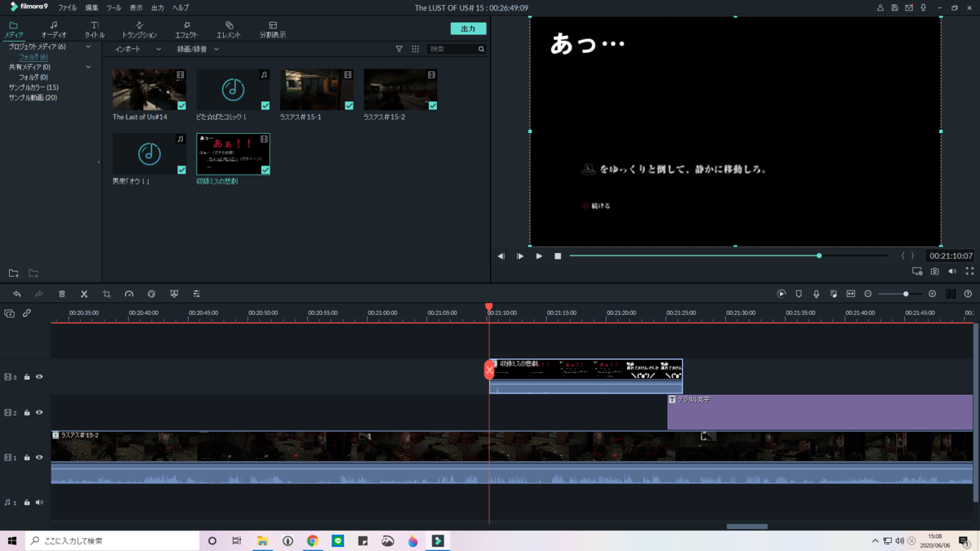Filter media items with funnel icon
Image resolution: width=980 pixels, height=551 pixels.
click(399, 49)
